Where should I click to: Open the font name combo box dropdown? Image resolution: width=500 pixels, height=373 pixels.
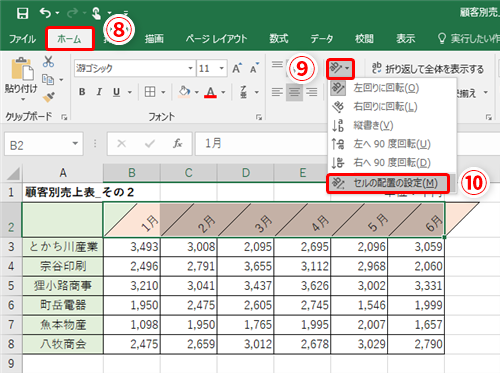pyautogui.click(x=190, y=68)
